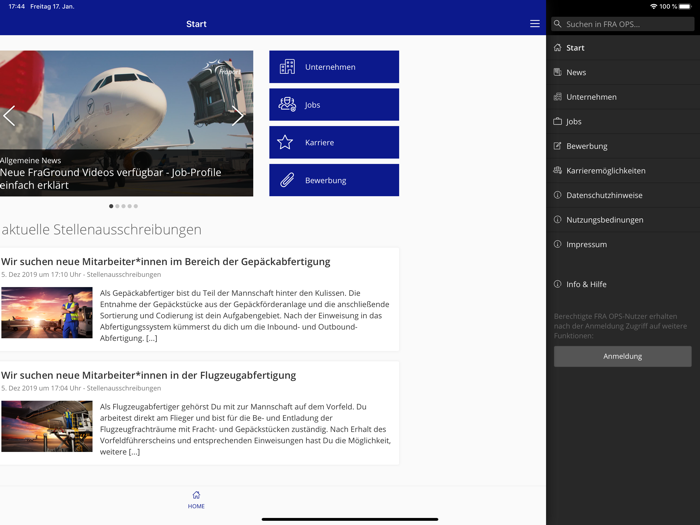The image size is (700, 525).
Task: Click the paperclip icon on Bewerbung tile
Action: [287, 180]
